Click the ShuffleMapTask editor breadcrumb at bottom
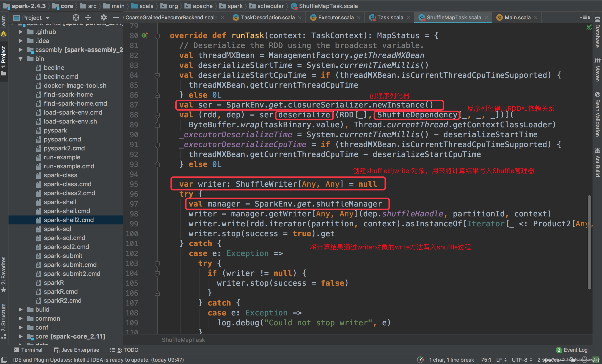Viewport: 602px width, 364px height. point(183,340)
